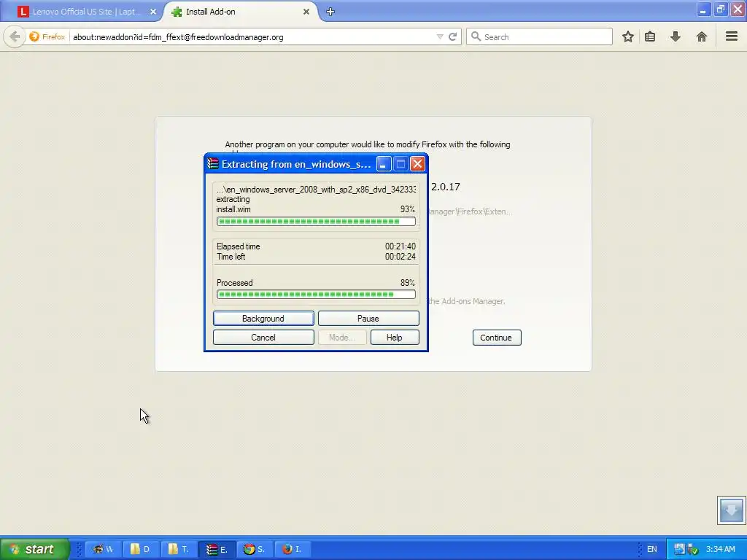Open the T folder taskbar item

[179, 549]
